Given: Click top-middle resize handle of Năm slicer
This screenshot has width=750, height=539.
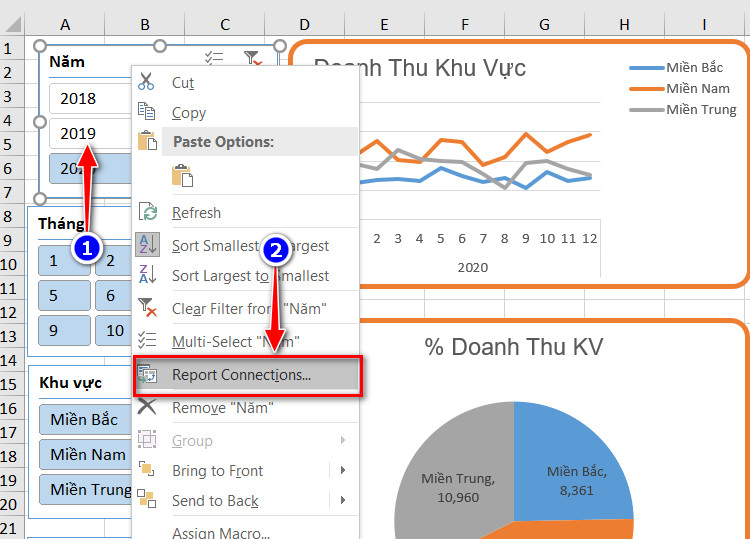Looking at the screenshot, I should point(160,46).
